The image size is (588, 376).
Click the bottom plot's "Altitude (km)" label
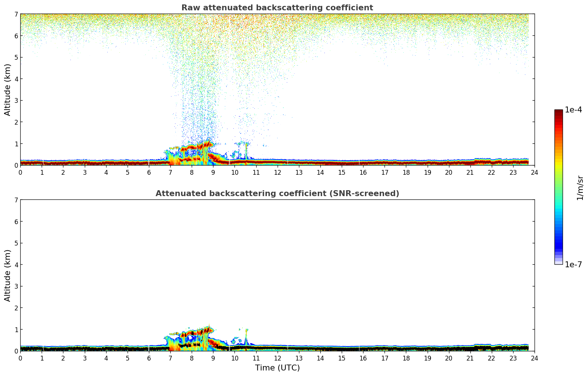click(8, 275)
